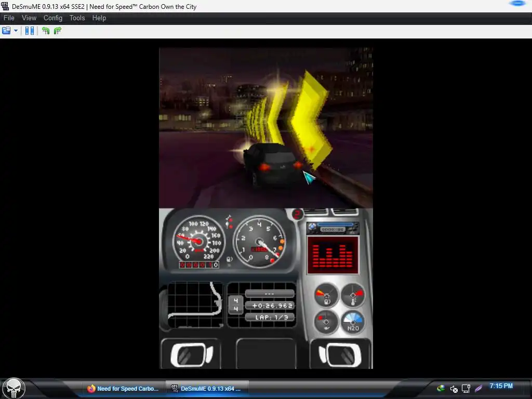
Task: Select the DeSmuME 0.9.13 x64 taskbar button
Action: [207, 389]
